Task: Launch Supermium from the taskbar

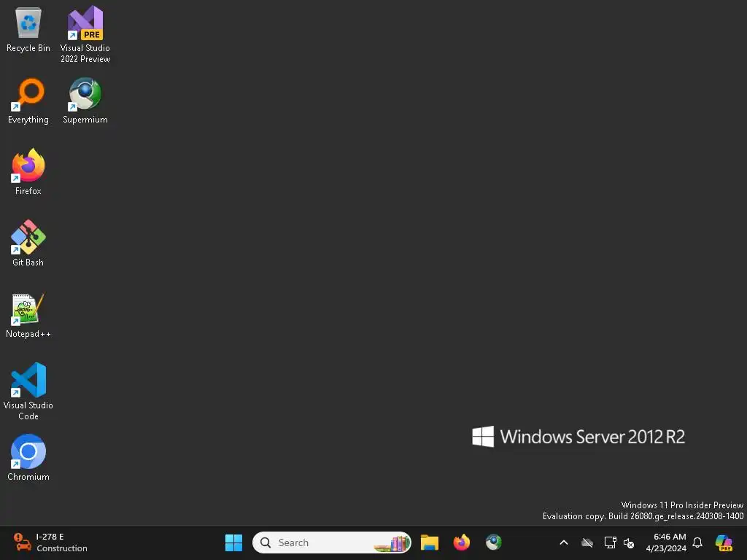Action: coord(494,542)
